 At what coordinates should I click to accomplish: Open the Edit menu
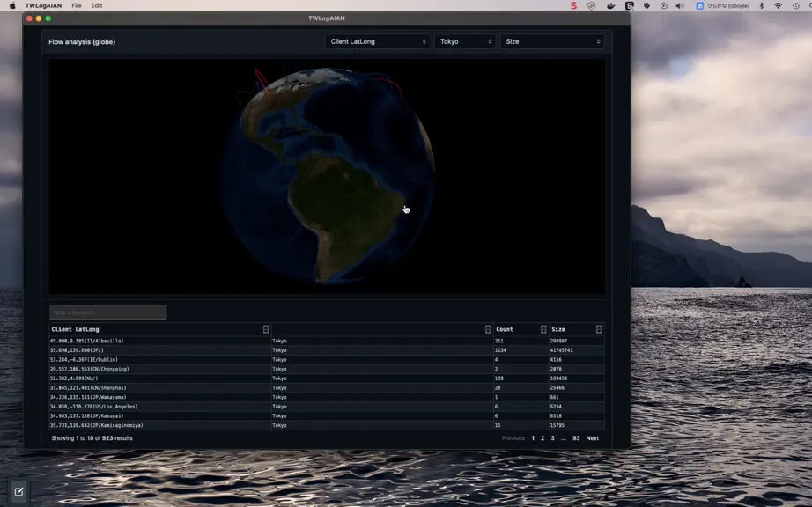[97, 5]
